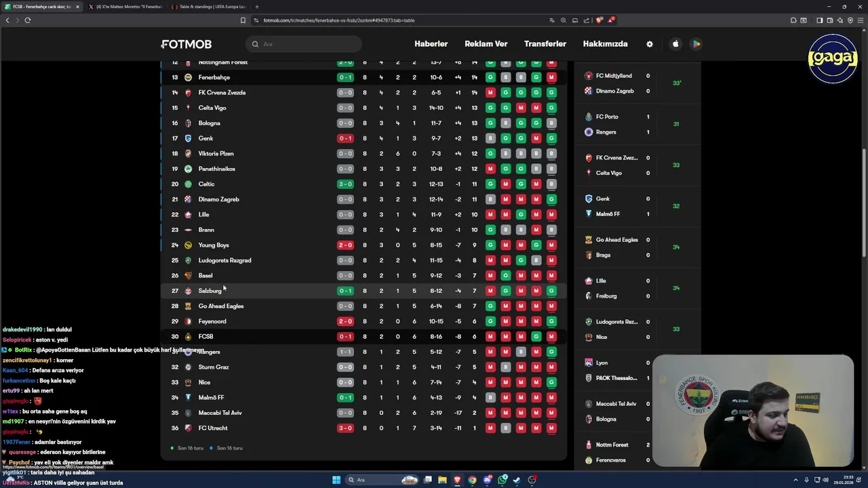This screenshot has width=868, height=488.
Task: Open the FC Midtjylland vs Dinamo Zagreb match
Action: click(637, 83)
